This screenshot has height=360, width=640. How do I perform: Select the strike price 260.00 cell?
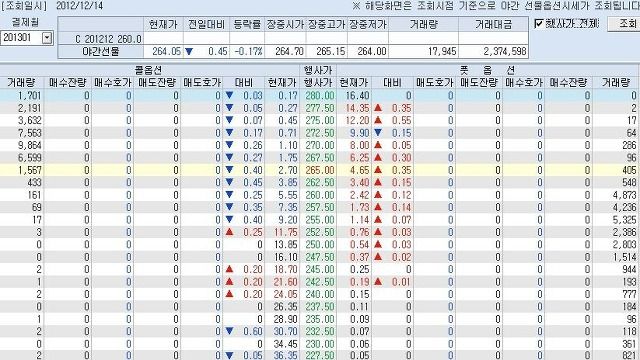click(x=319, y=195)
